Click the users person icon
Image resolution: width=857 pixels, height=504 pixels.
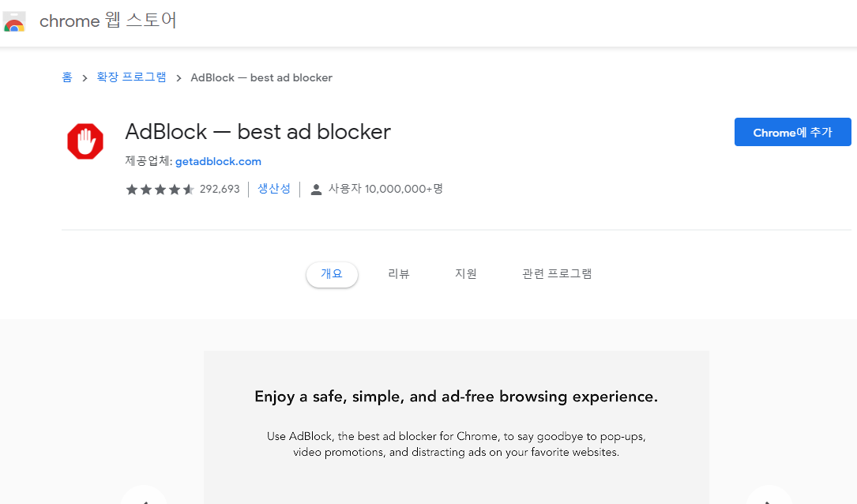(x=316, y=189)
